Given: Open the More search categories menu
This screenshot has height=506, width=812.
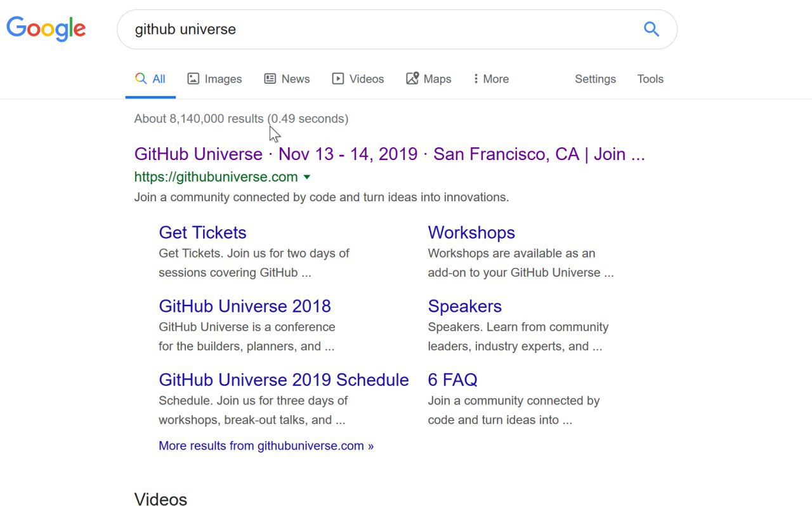Looking at the screenshot, I should tap(491, 79).
